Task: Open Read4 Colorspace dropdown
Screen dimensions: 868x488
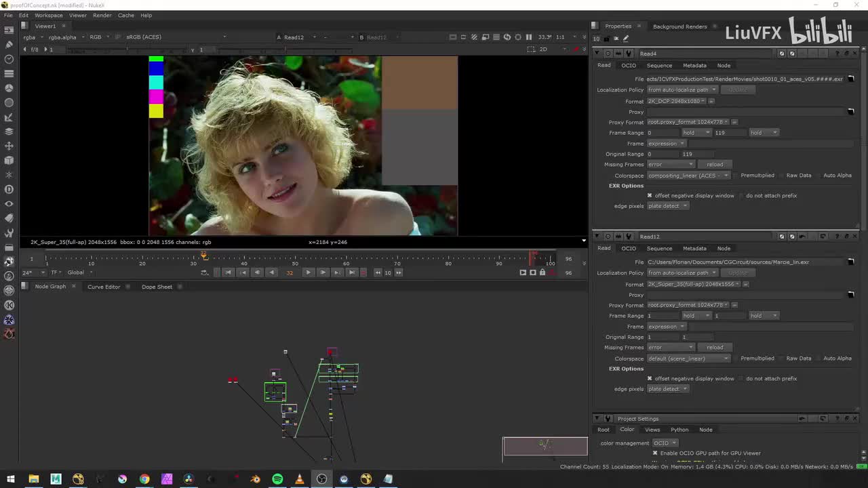Action: coord(688,176)
